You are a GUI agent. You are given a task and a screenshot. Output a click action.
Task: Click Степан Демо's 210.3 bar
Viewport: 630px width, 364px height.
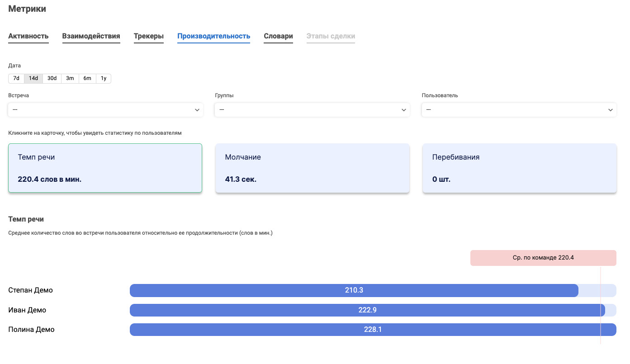point(354,290)
